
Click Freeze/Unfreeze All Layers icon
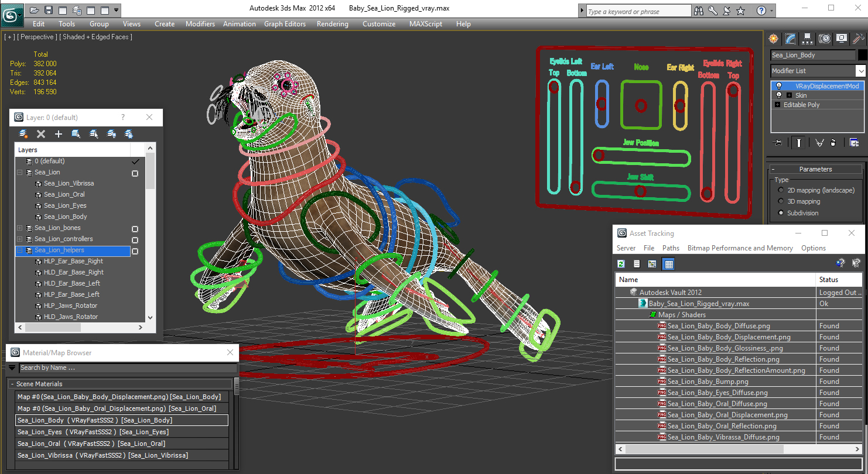(129, 134)
